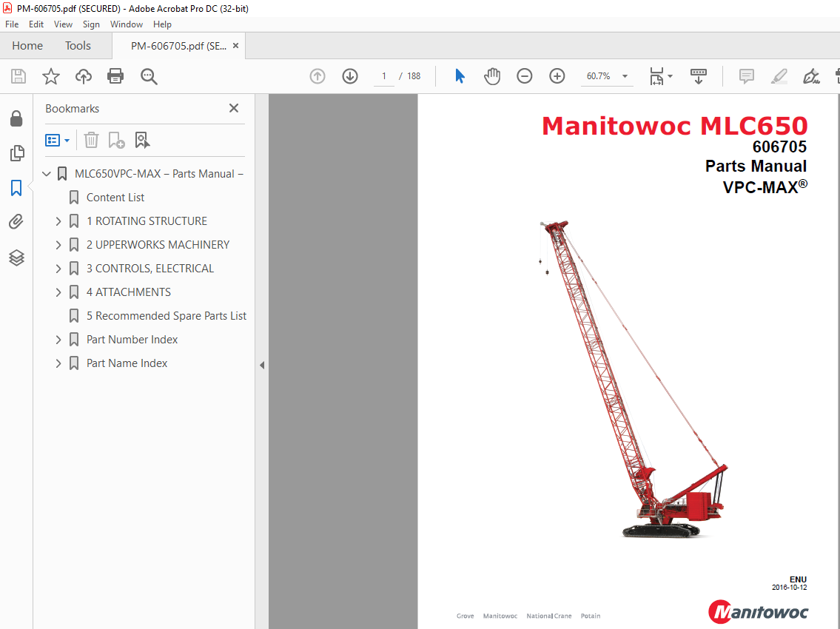Add a new bookmark icon
This screenshot has width=840, height=629.
(116, 141)
